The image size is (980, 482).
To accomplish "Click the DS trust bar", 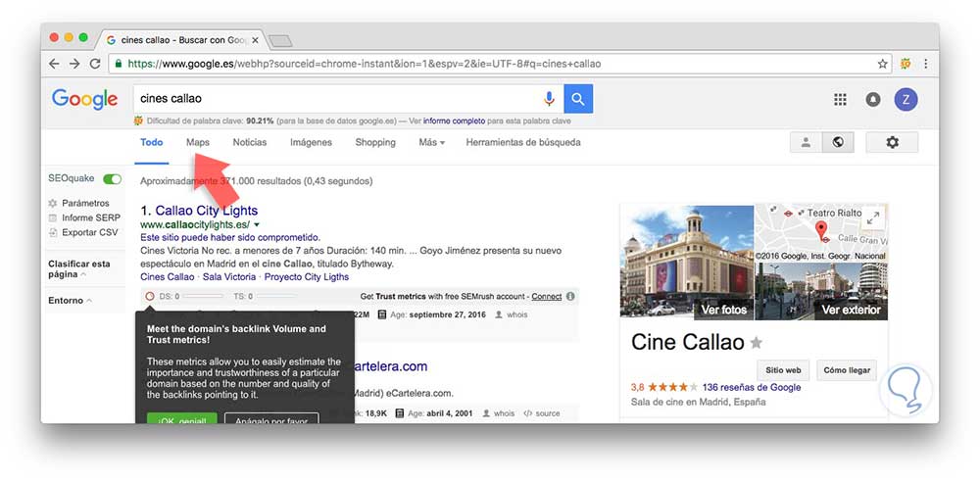I will [x=203, y=296].
